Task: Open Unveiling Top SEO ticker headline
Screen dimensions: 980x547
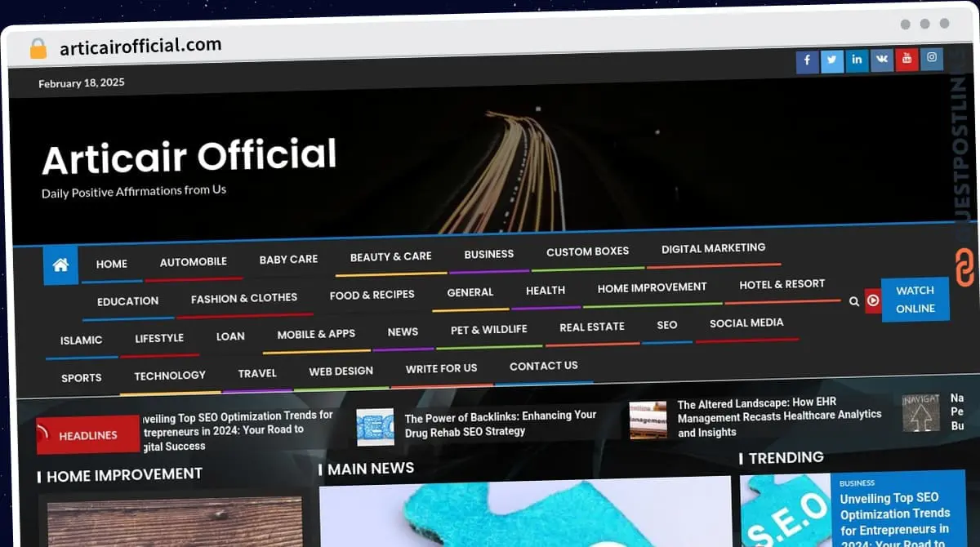Action: click(238, 430)
